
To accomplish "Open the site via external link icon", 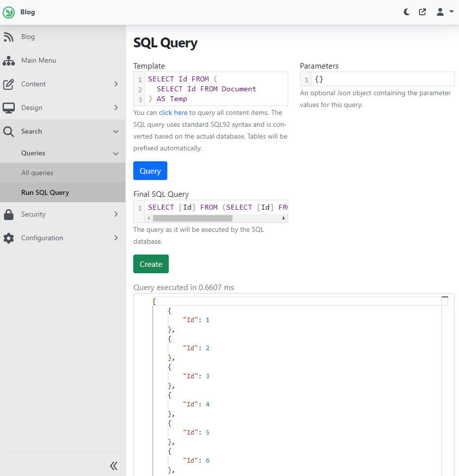I will point(422,12).
